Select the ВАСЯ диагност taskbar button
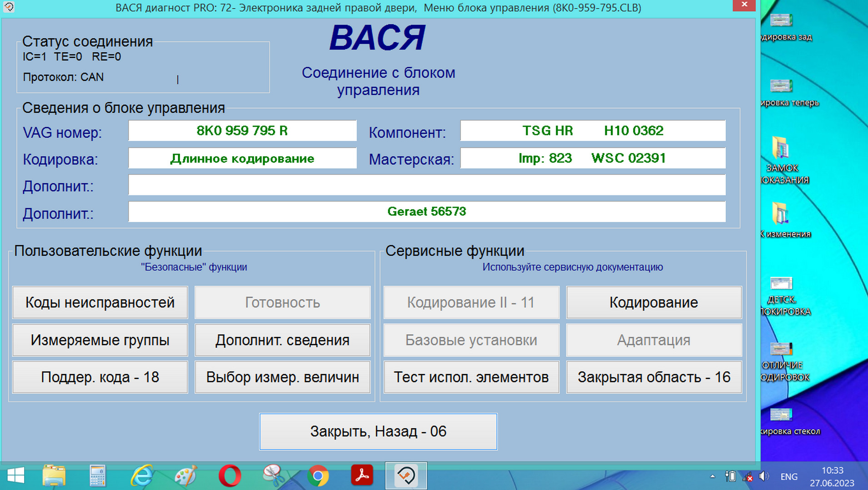 coord(406,476)
